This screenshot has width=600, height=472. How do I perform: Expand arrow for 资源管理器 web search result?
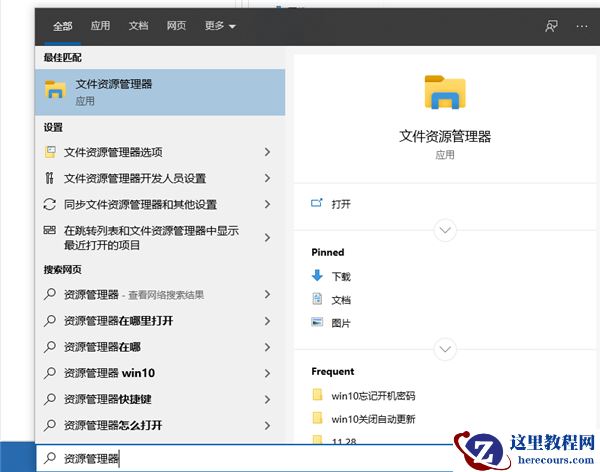pyautogui.click(x=267, y=294)
